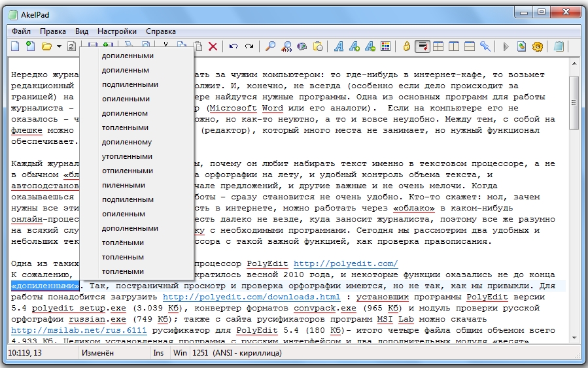Follow the http://polyedit.com/ link

click(x=345, y=263)
